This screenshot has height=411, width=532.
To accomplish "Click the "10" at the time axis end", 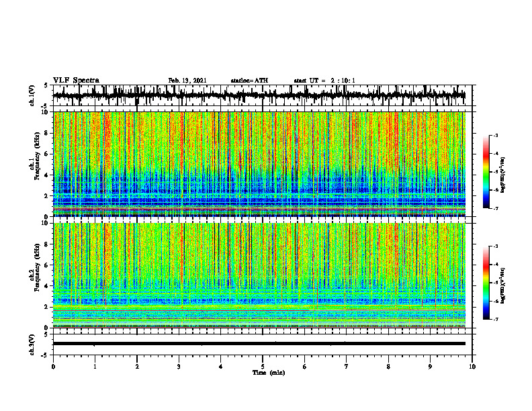I will coord(472,367).
